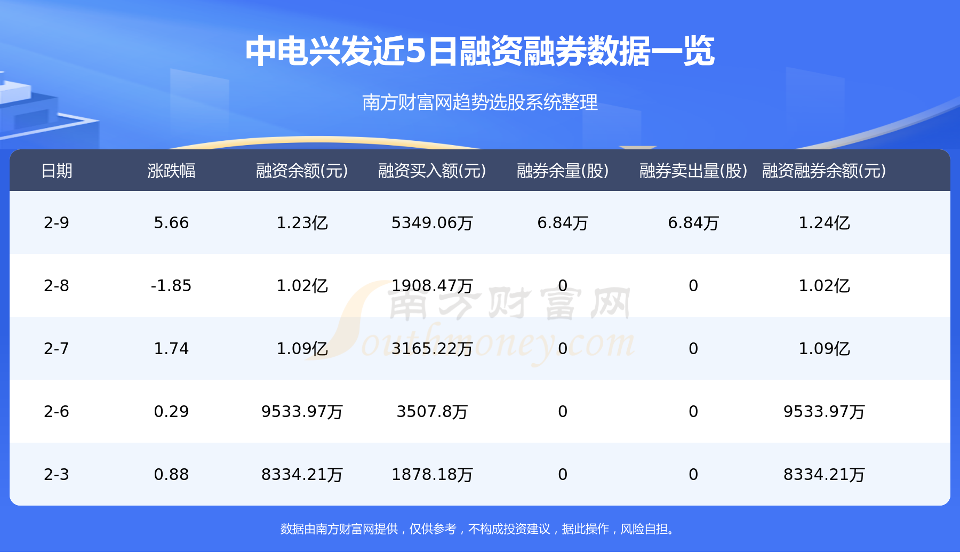Image resolution: width=960 pixels, height=560 pixels.
Task: Click the 3507.8万 buy amount cell
Action: tap(432, 411)
